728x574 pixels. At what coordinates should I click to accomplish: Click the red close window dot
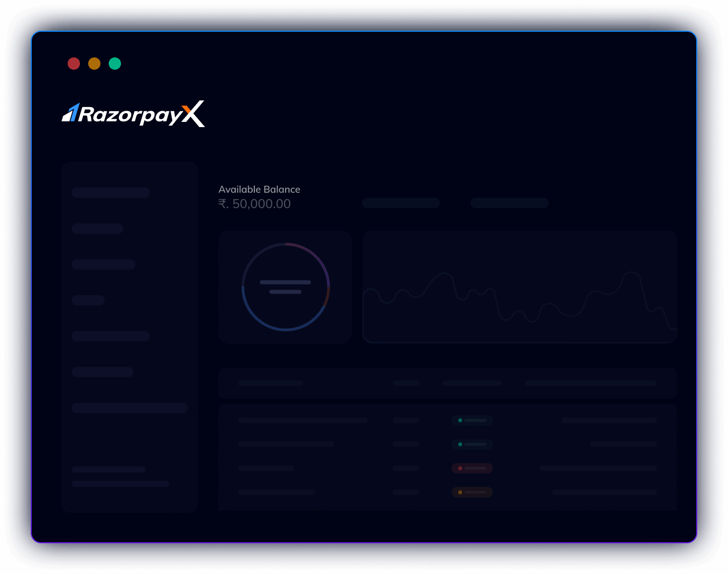pyautogui.click(x=74, y=64)
